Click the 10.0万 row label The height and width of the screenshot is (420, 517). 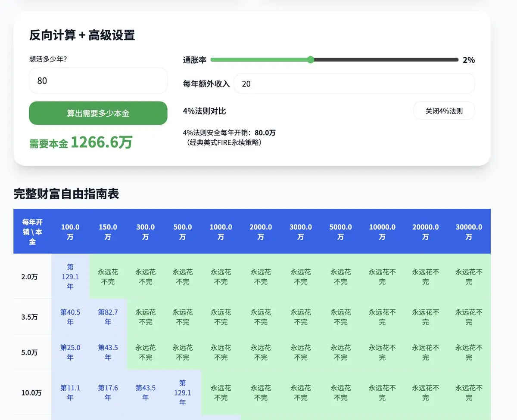coord(32,392)
